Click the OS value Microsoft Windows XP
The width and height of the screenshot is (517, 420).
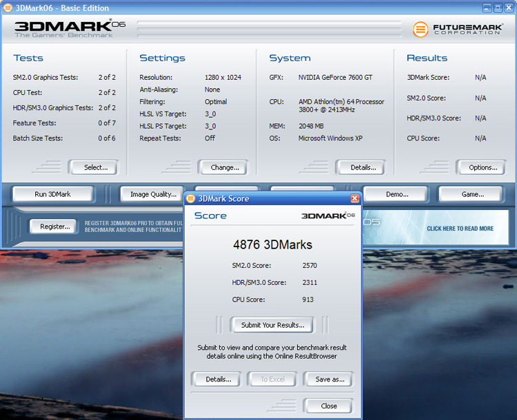(330, 138)
